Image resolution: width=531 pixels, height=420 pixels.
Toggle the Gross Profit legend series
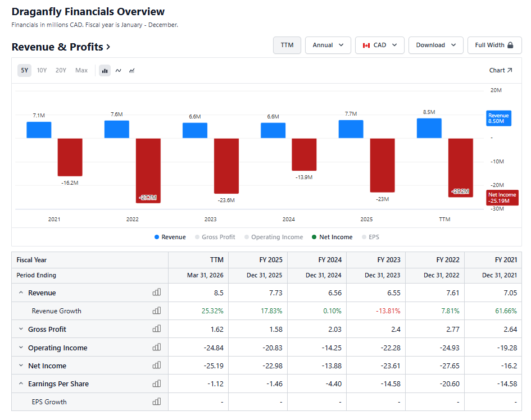215,237
